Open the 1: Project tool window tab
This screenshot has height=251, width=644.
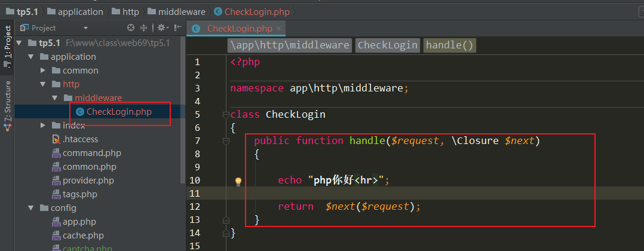(x=7, y=47)
